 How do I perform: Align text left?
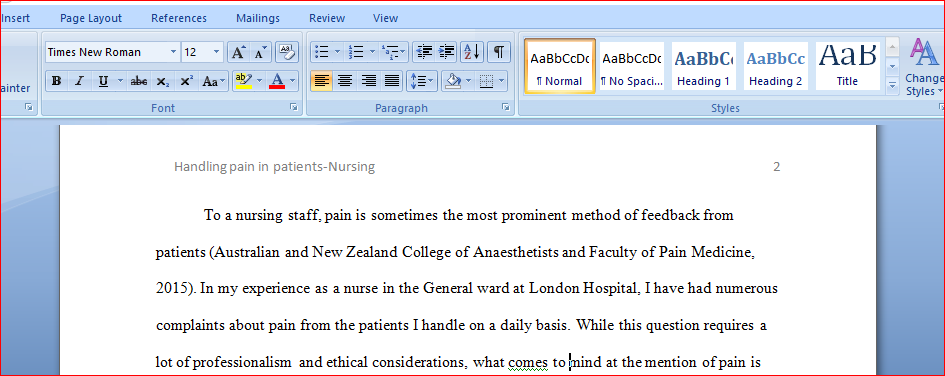point(322,81)
